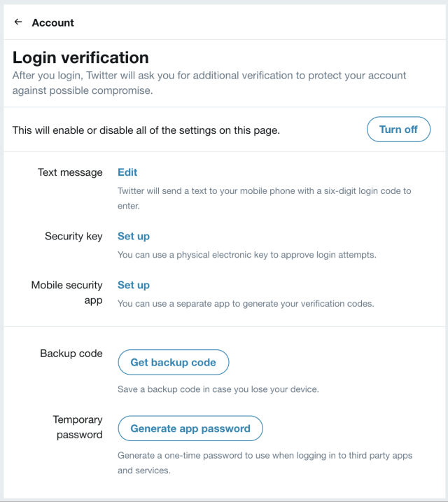This screenshot has width=448, height=502.
Task: Click the Mobile security app label
Action: coord(67,293)
